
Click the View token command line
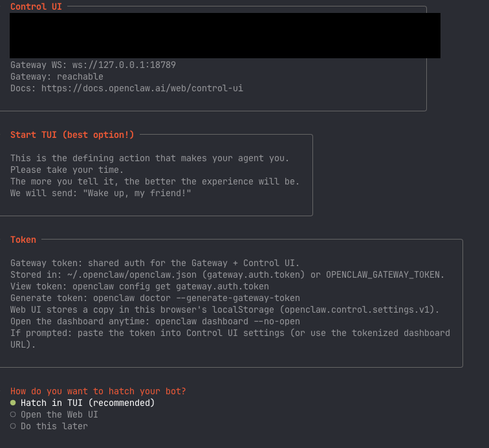click(140, 286)
